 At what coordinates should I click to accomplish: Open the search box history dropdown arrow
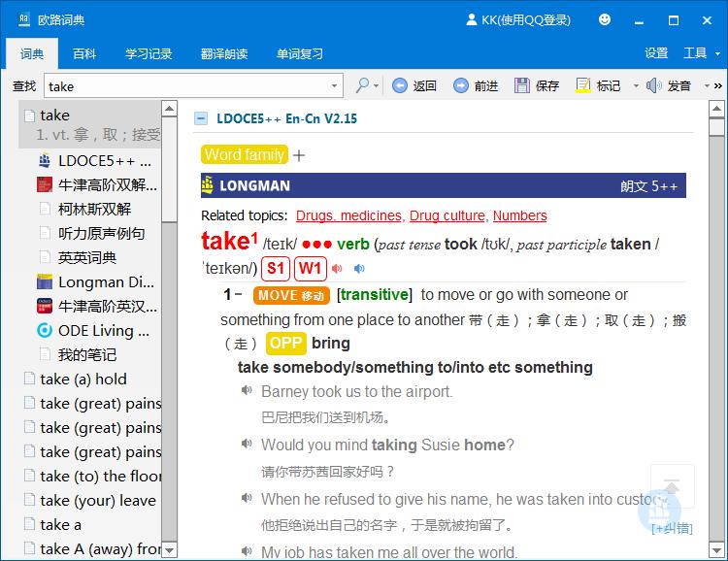pos(334,86)
